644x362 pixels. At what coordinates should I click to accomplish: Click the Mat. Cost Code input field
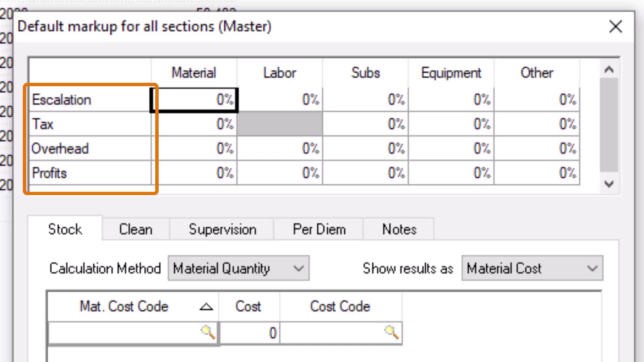(124, 333)
